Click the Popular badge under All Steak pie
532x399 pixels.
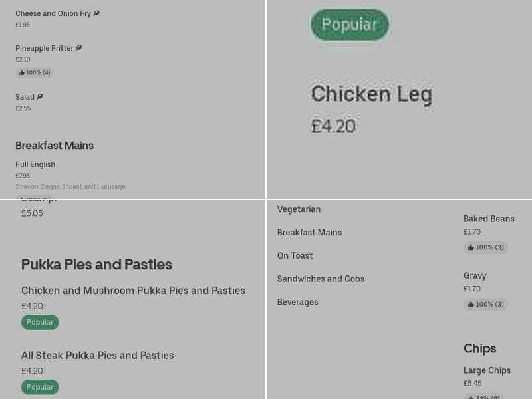(40, 386)
